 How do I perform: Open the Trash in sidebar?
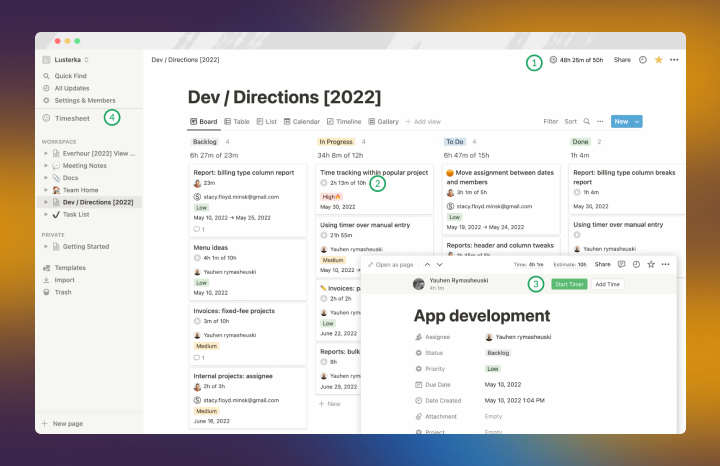point(62,292)
